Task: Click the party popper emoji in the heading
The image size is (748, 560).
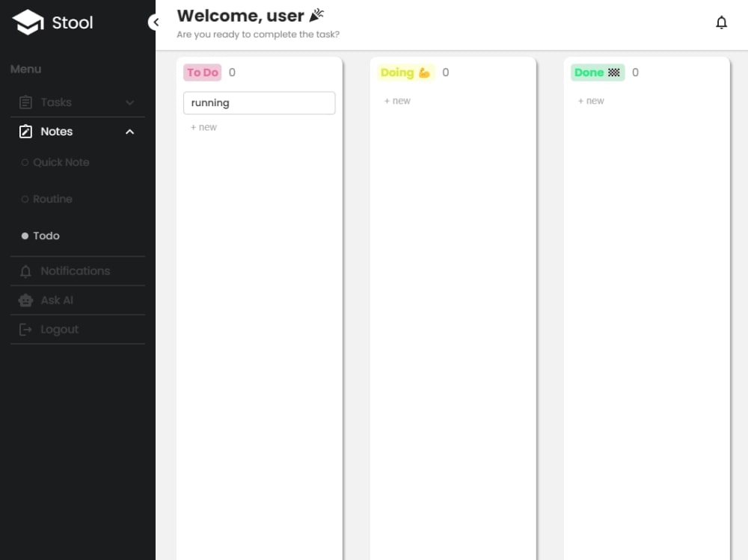Action: tap(316, 15)
